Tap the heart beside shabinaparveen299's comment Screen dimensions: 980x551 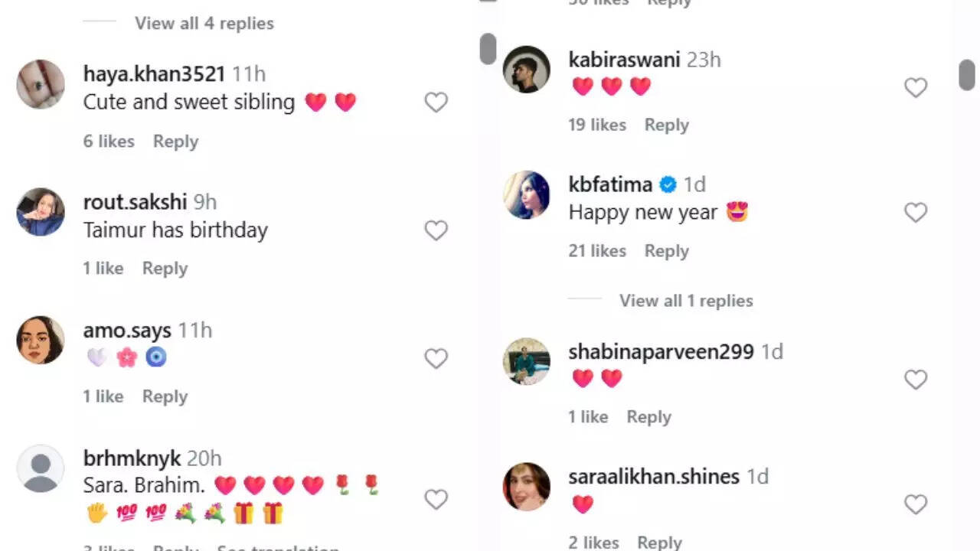pyautogui.click(x=916, y=380)
